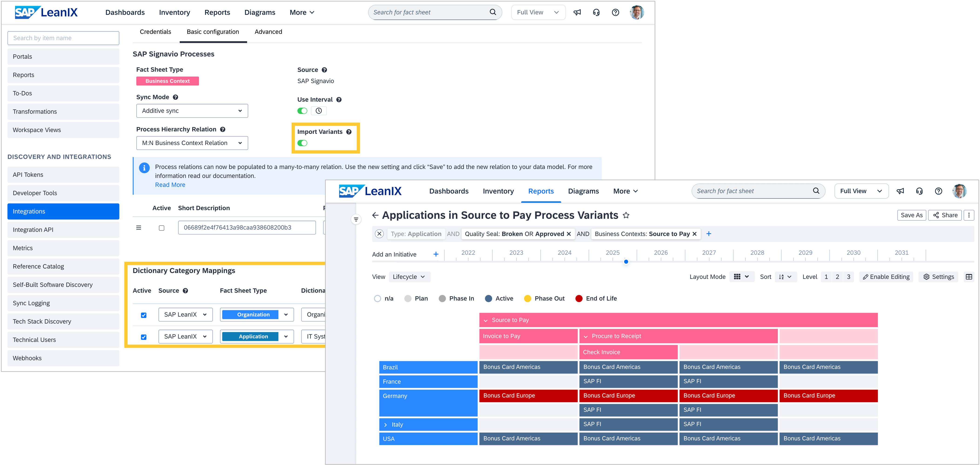This screenshot has width=980, height=465.
Task: Click the help icon next to Import Variants
Action: click(x=349, y=132)
